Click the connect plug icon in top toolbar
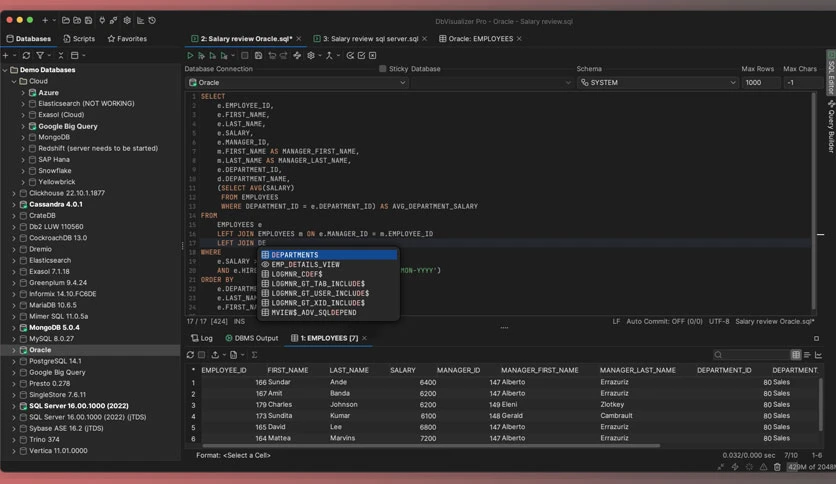Image resolution: width=836 pixels, height=484 pixels. (102, 20)
